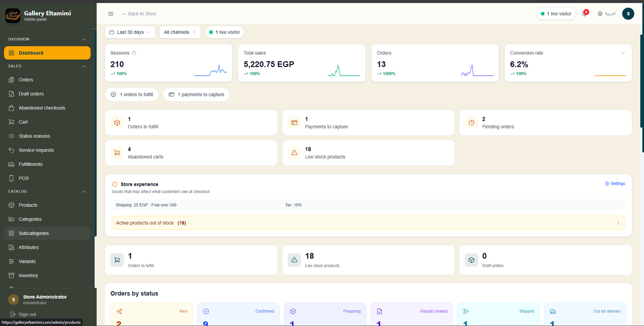Click the 1 payments to capture button
Screen dimensions: 644x326
click(x=196, y=94)
